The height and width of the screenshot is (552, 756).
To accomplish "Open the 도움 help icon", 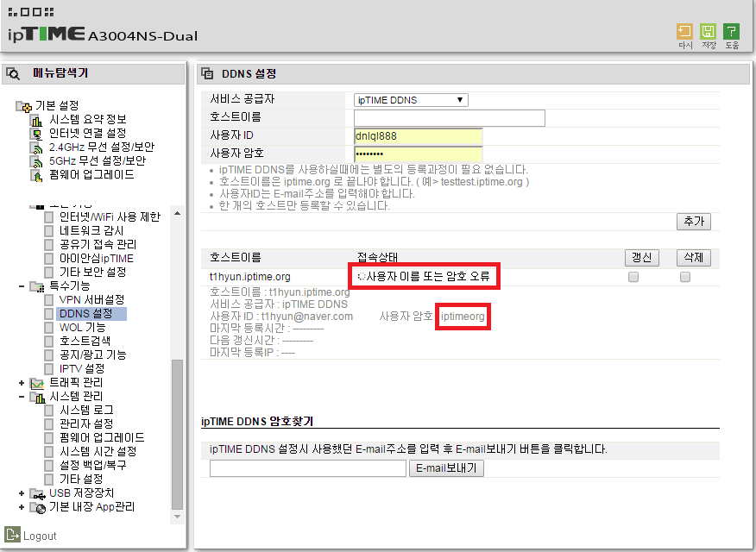I will pyautogui.click(x=732, y=32).
